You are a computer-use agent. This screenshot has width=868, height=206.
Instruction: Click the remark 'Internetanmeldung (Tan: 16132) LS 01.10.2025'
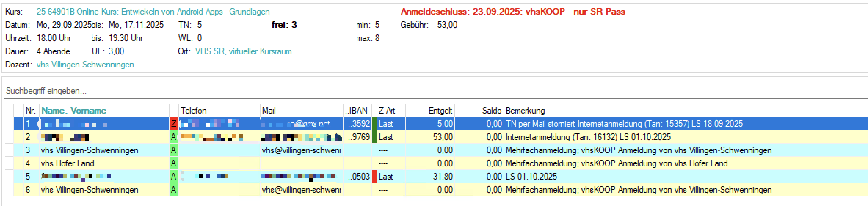tap(588, 137)
